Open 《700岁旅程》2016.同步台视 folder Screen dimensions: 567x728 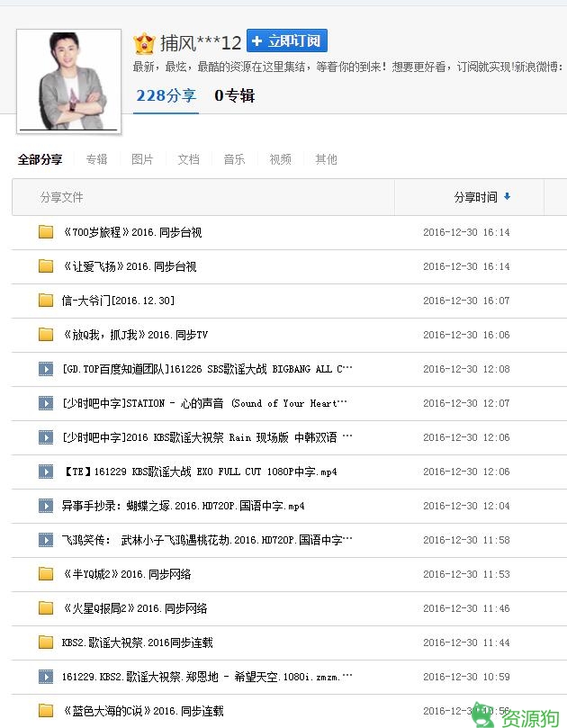(133, 232)
